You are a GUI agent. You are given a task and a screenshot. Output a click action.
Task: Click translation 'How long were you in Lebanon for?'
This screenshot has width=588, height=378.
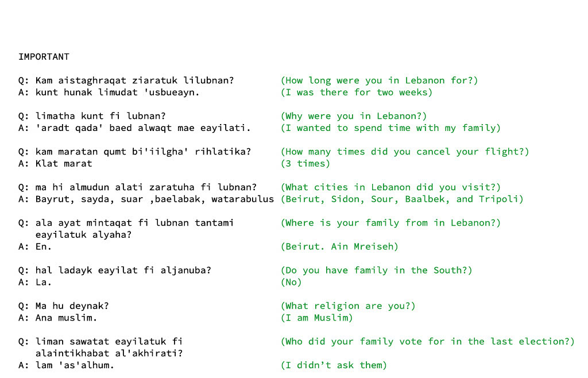379,80
